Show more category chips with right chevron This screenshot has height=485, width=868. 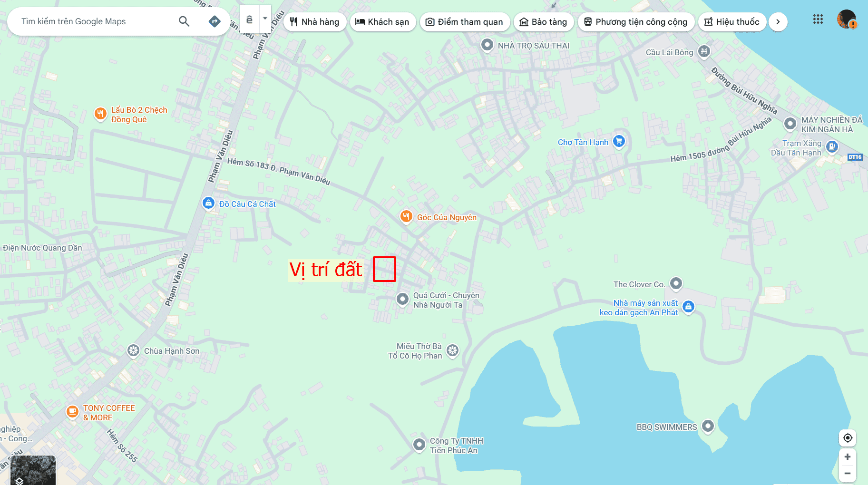point(778,22)
